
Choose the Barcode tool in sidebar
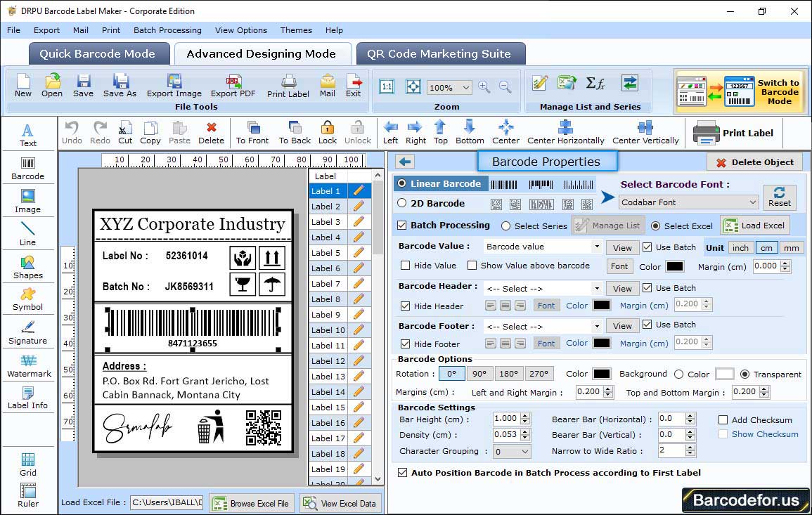(28, 169)
